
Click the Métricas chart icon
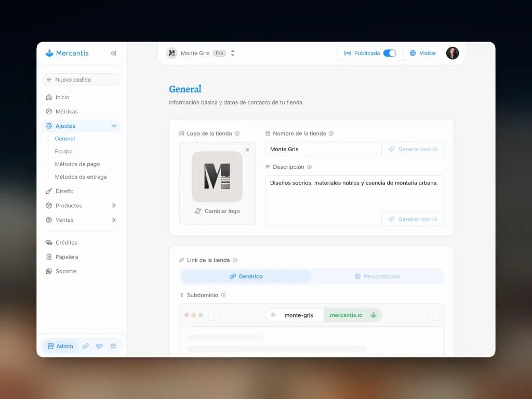[49, 111]
